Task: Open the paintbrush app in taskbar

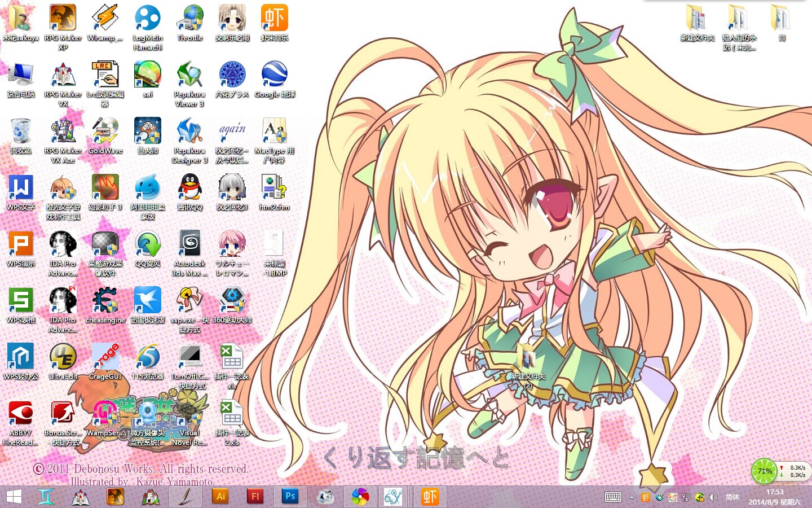Action: (x=186, y=497)
